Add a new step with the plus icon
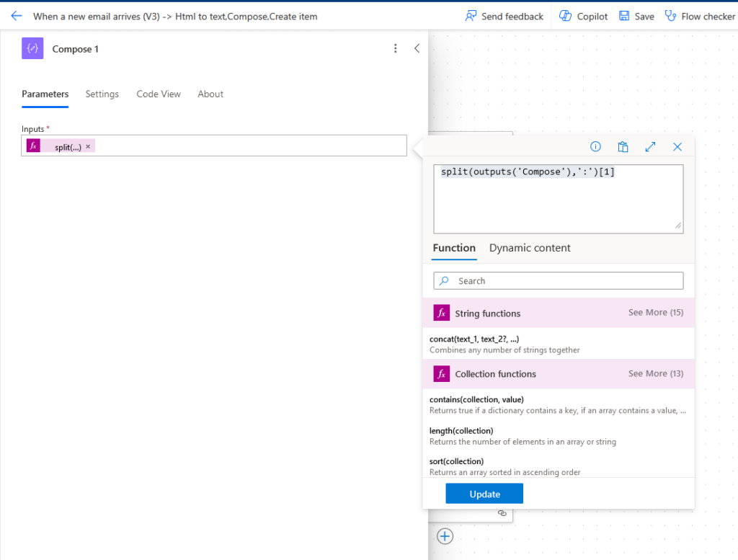738x560 pixels. (x=445, y=536)
